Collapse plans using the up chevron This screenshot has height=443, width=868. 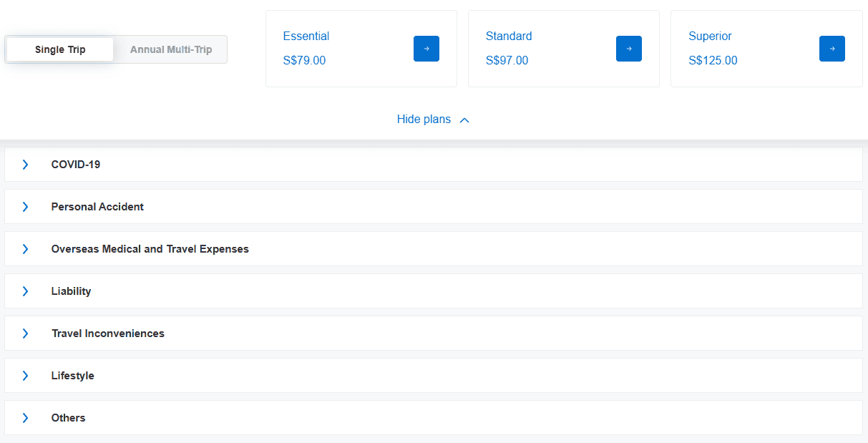(x=464, y=120)
